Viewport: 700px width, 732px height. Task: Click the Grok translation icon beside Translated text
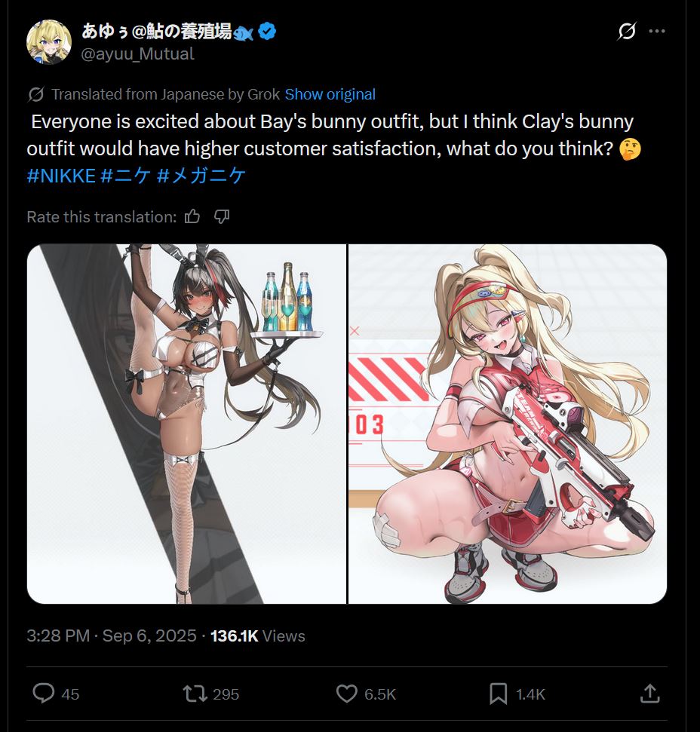36,94
